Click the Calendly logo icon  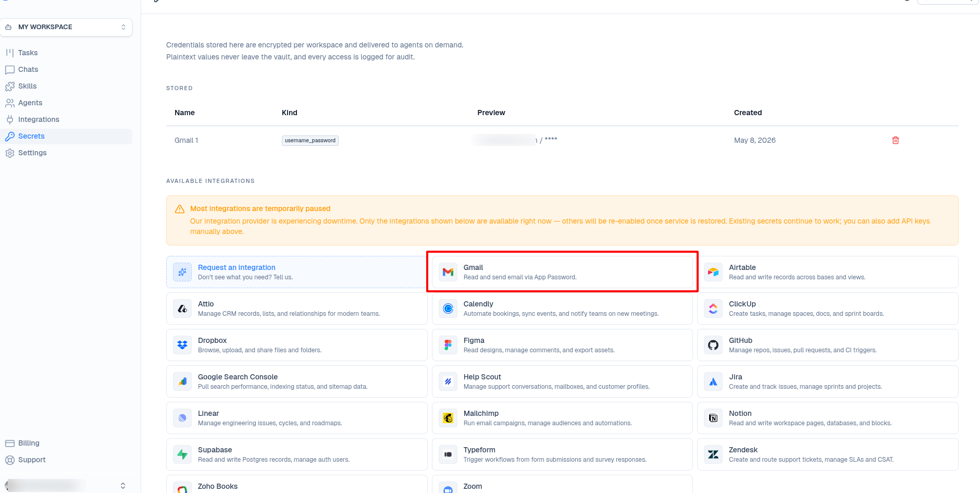click(x=448, y=309)
